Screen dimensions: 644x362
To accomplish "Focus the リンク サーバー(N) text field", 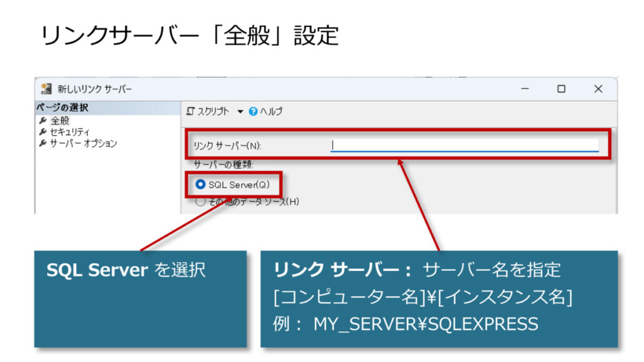I will (464, 145).
